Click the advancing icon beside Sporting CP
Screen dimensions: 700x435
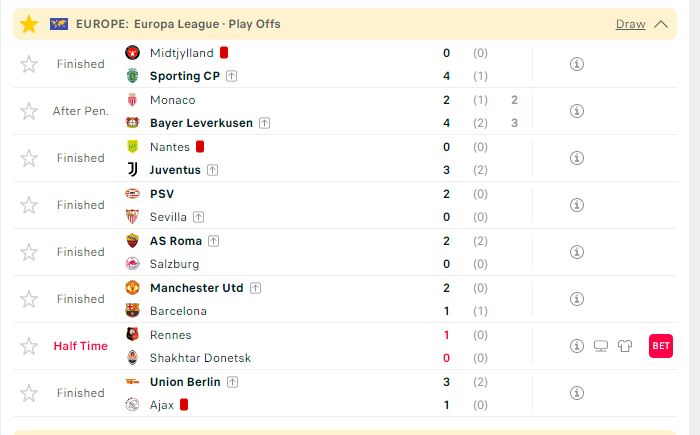tap(231, 76)
